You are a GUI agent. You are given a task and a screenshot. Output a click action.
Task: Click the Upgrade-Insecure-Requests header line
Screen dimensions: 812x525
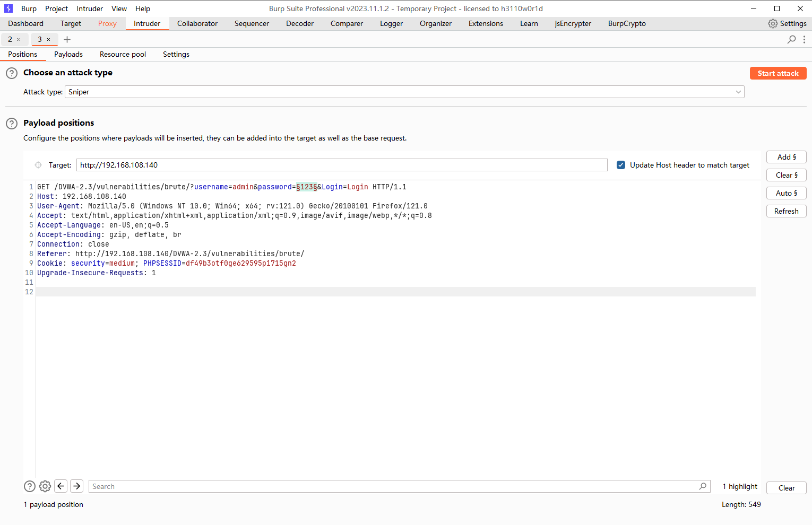pos(97,273)
